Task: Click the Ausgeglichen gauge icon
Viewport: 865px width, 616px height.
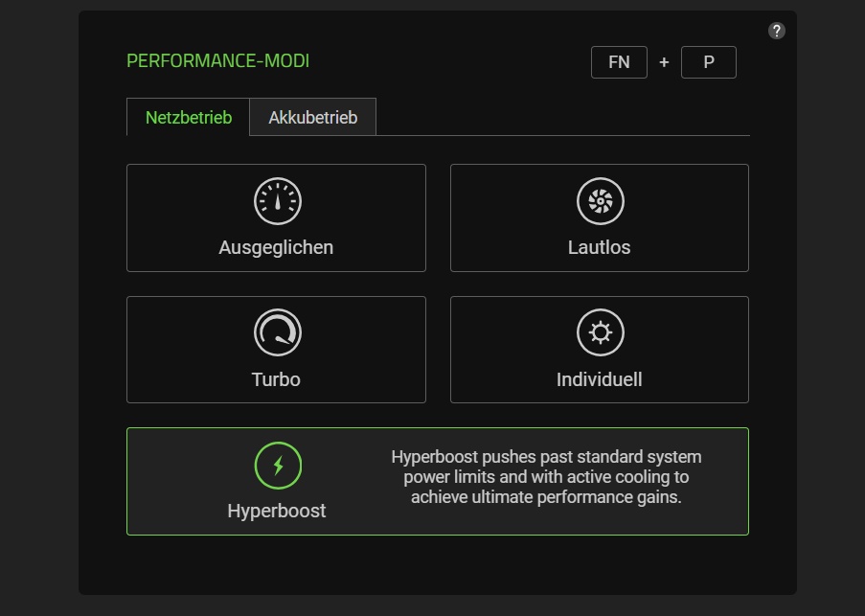Action: click(278, 201)
